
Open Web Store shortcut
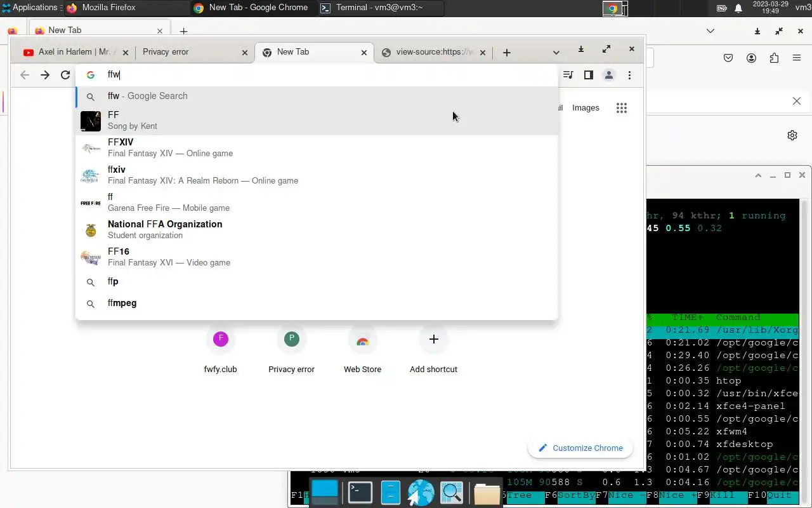click(362, 350)
